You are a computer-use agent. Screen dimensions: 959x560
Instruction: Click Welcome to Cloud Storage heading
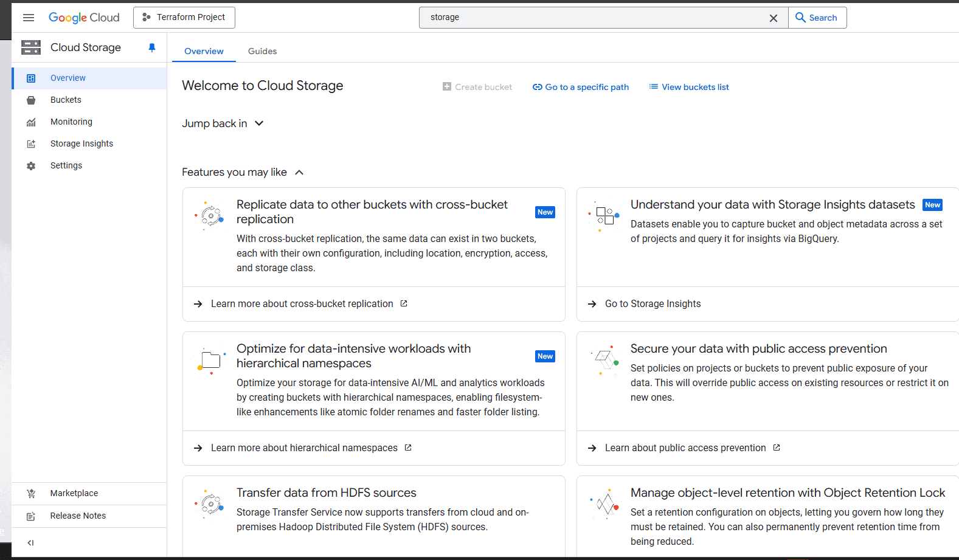263,86
